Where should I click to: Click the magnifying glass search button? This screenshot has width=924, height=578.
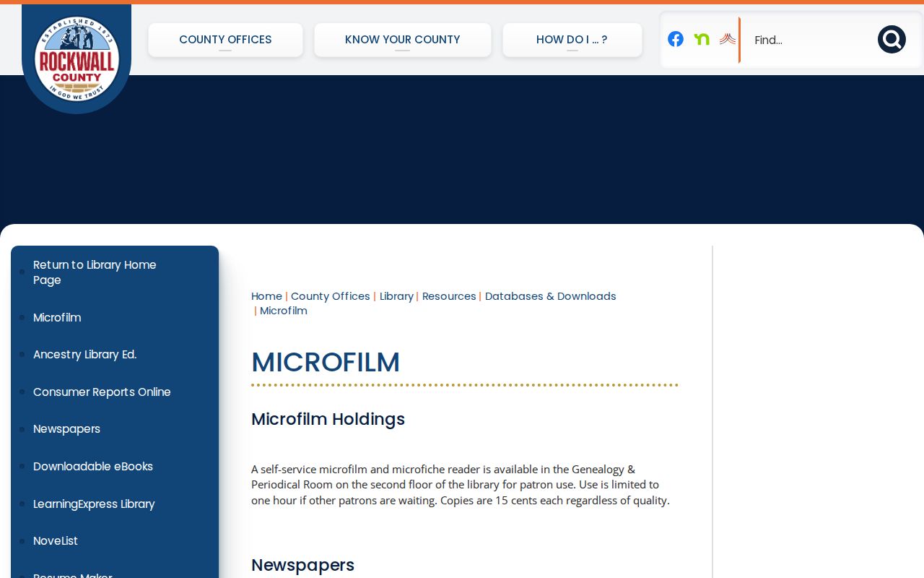[892, 40]
